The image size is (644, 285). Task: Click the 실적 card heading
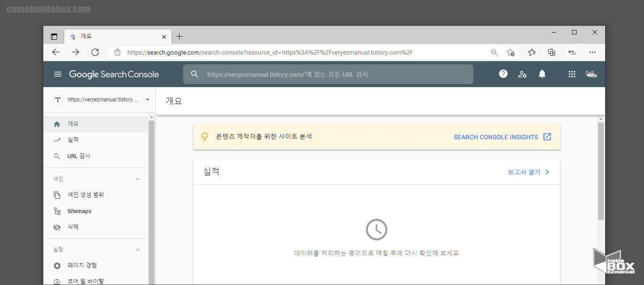(x=211, y=172)
